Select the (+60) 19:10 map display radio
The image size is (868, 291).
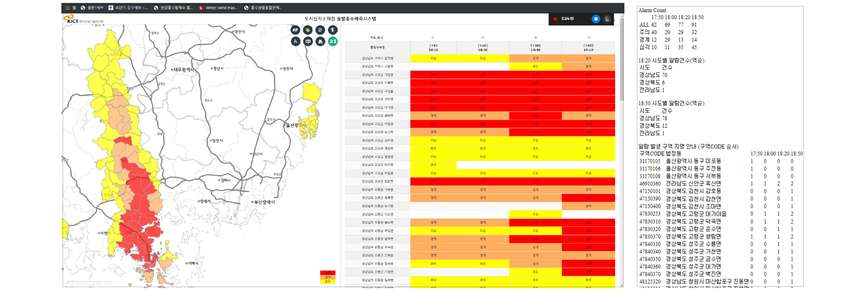click(x=589, y=38)
